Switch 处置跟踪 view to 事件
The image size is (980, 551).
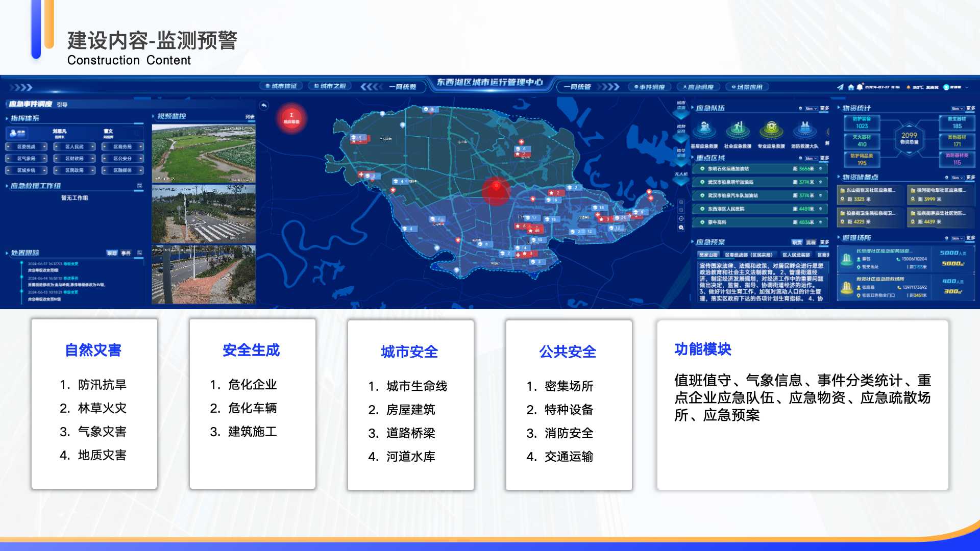(x=126, y=253)
